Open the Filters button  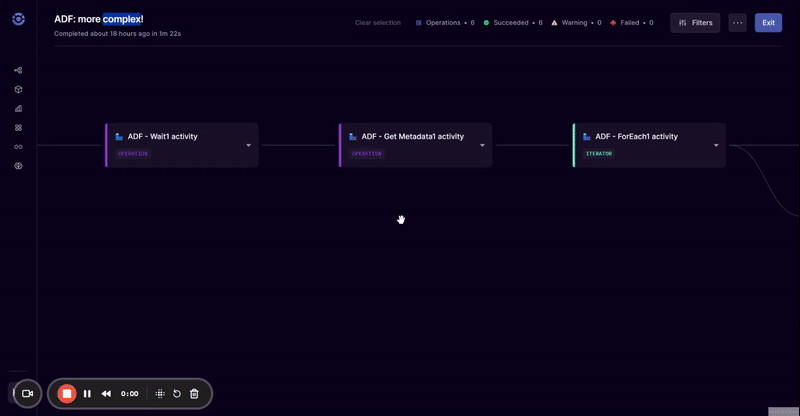point(695,23)
